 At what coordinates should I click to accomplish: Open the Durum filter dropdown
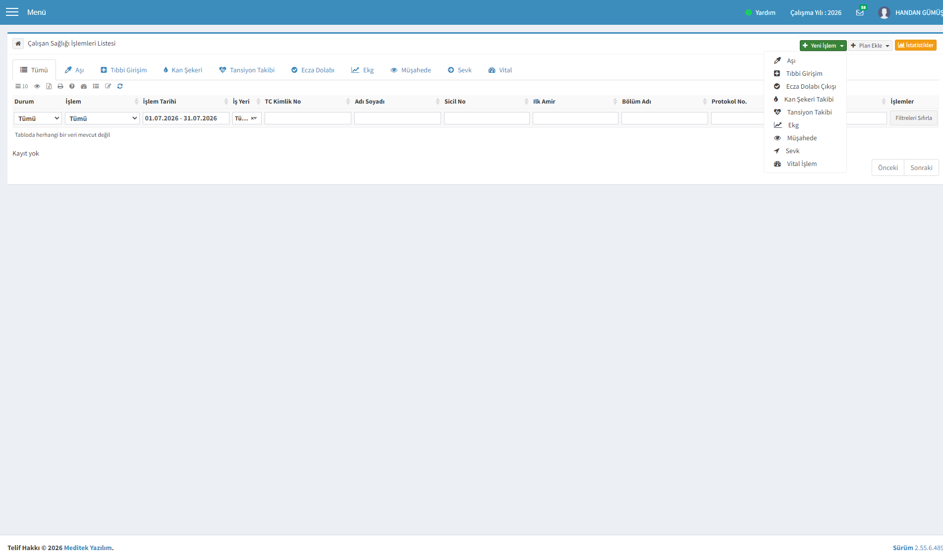coord(38,118)
